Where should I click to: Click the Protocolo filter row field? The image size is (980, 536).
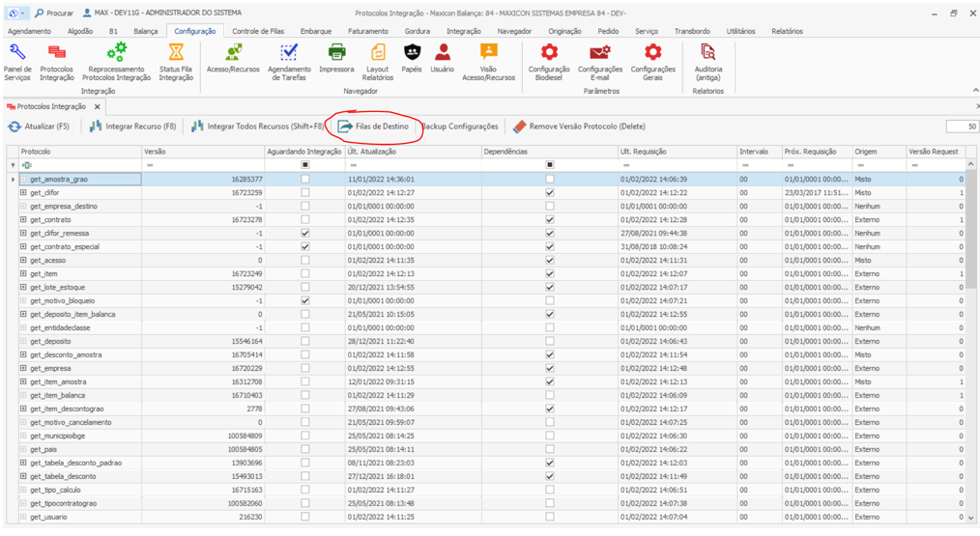(80, 165)
